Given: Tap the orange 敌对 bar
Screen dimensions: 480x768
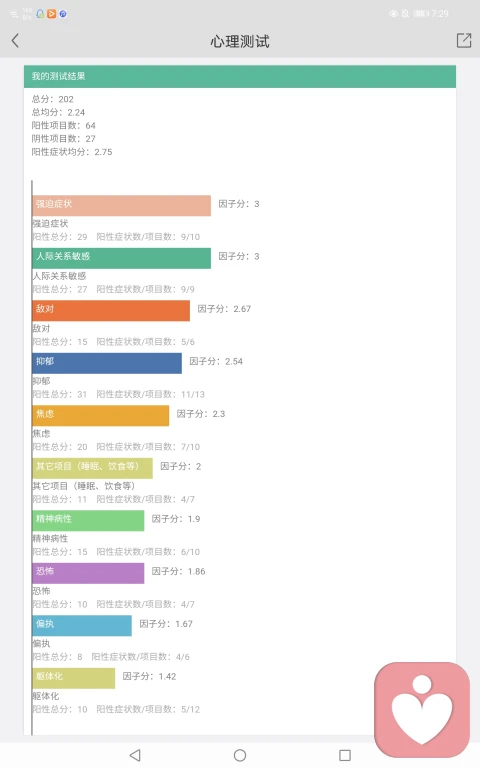Looking at the screenshot, I should coord(111,311).
